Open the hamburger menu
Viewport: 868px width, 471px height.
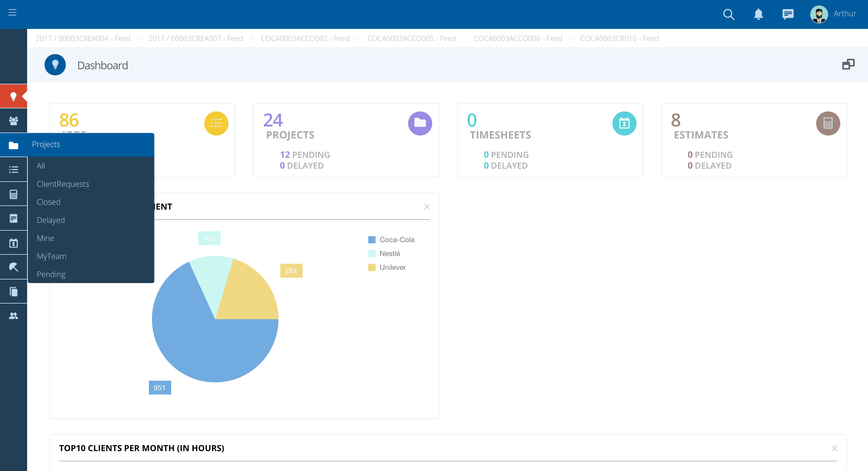[x=12, y=12]
